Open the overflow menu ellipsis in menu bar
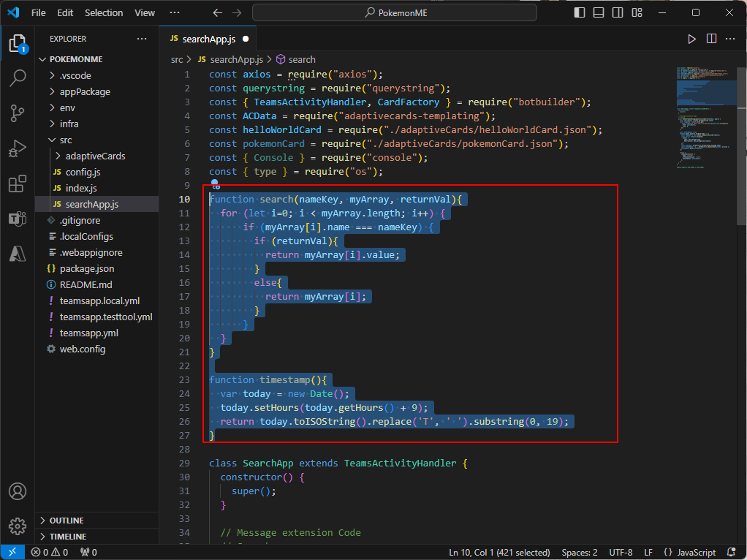747x560 pixels. [x=175, y=13]
